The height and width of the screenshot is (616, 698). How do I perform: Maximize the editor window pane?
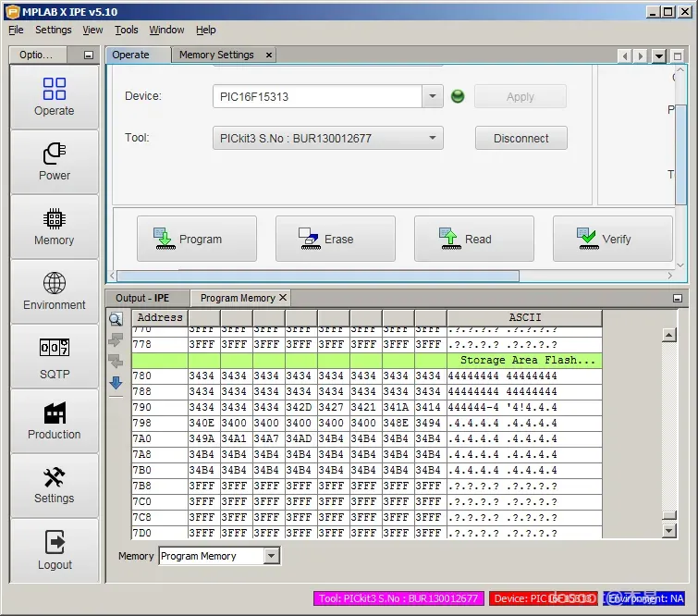point(677,56)
